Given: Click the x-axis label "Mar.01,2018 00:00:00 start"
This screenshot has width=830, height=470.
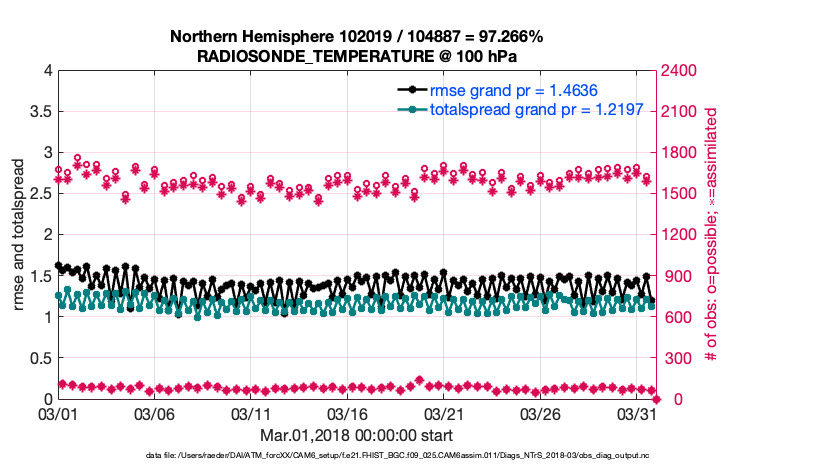Looking at the screenshot, I should point(356,435).
